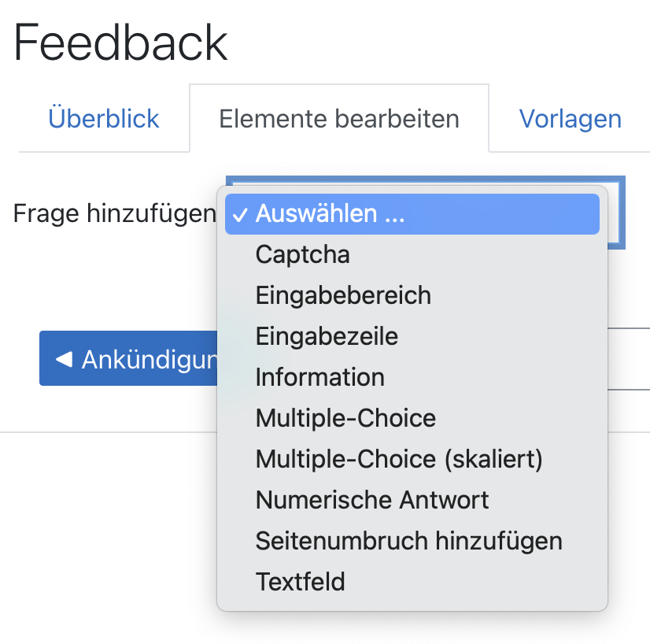Image resolution: width=650 pixels, height=644 pixels.
Task: Choose the Information option
Action: pos(319,378)
